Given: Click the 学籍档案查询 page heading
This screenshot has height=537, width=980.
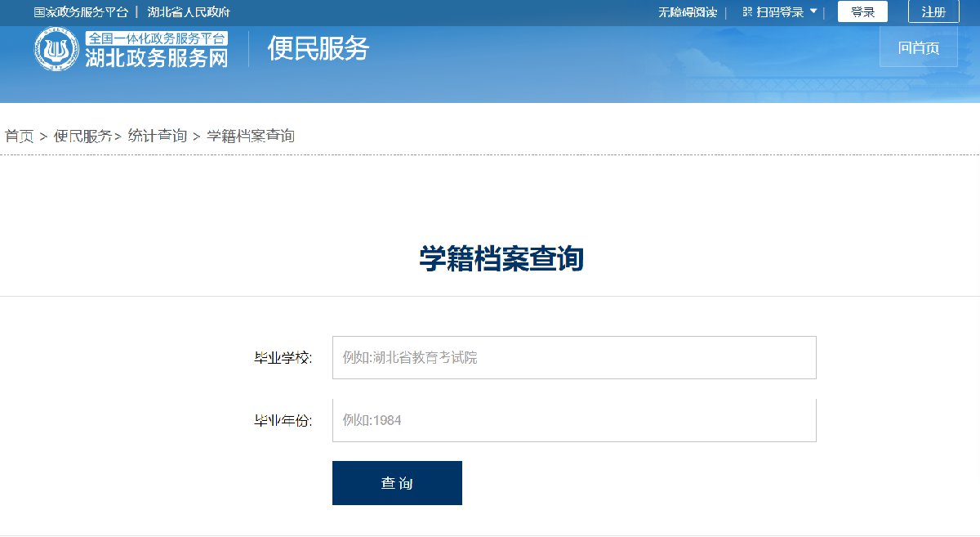Looking at the screenshot, I should tap(501, 259).
